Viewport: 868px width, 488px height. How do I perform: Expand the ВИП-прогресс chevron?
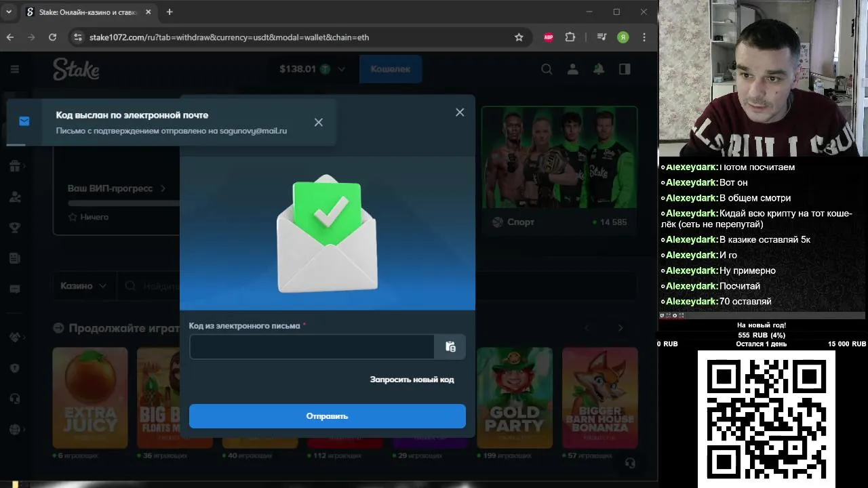coord(163,188)
